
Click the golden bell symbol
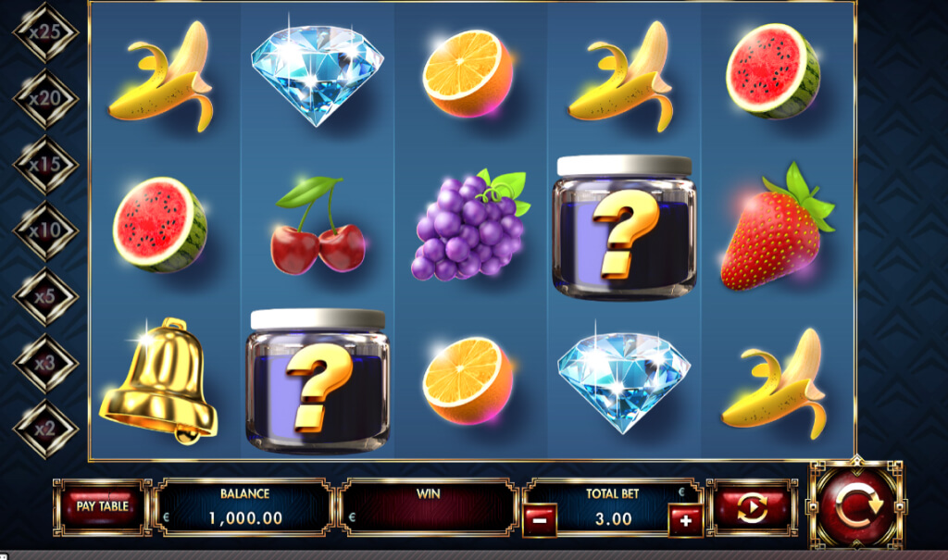click(158, 381)
